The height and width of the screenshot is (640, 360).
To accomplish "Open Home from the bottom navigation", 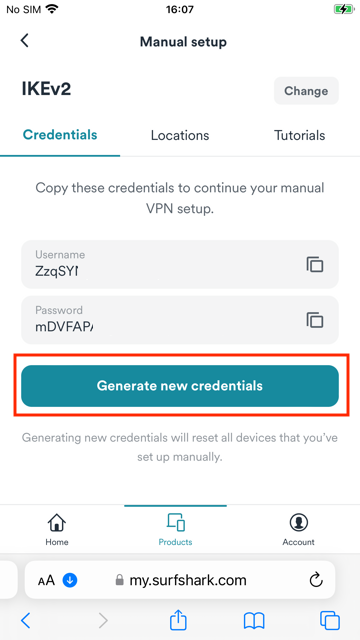I will click(57, 530).
